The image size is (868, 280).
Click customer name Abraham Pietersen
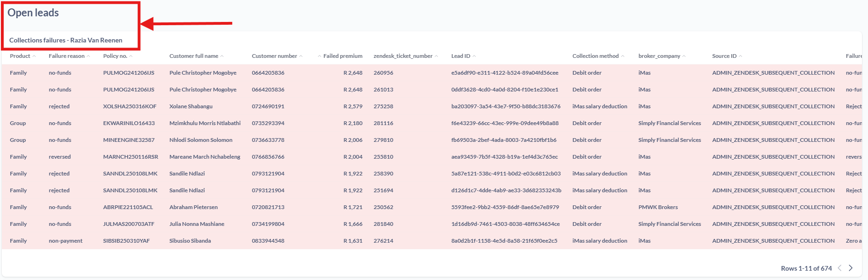(x=193, y=207)
